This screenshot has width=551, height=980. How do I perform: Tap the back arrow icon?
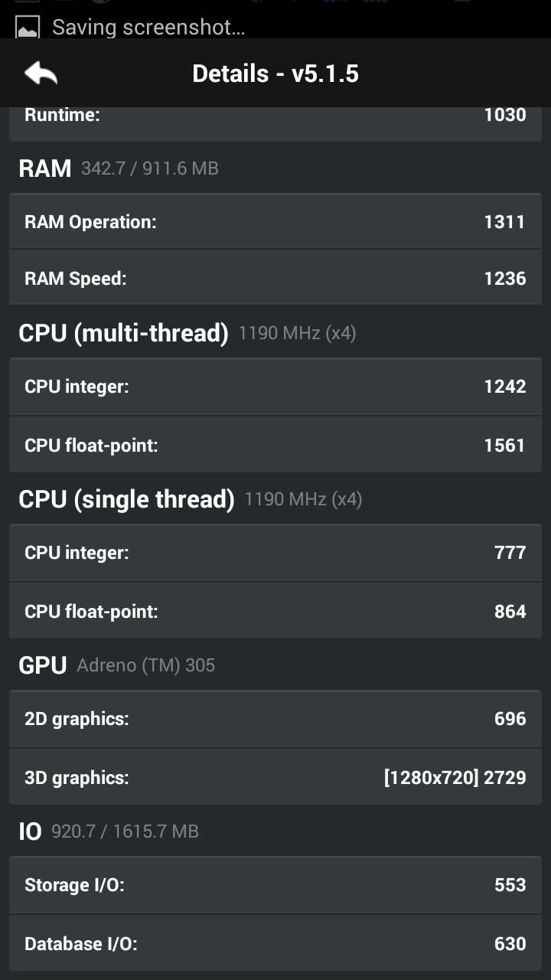click(x=41, y=73)
